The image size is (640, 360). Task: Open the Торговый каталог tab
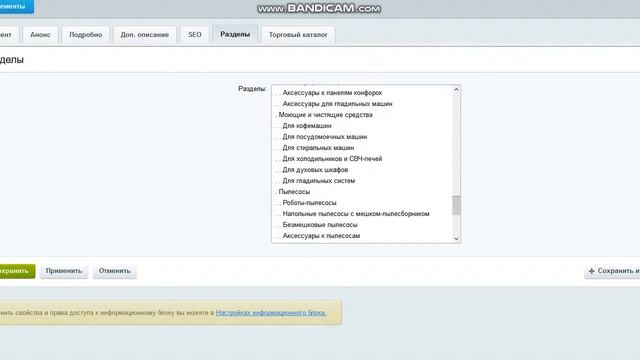point(298,35)
